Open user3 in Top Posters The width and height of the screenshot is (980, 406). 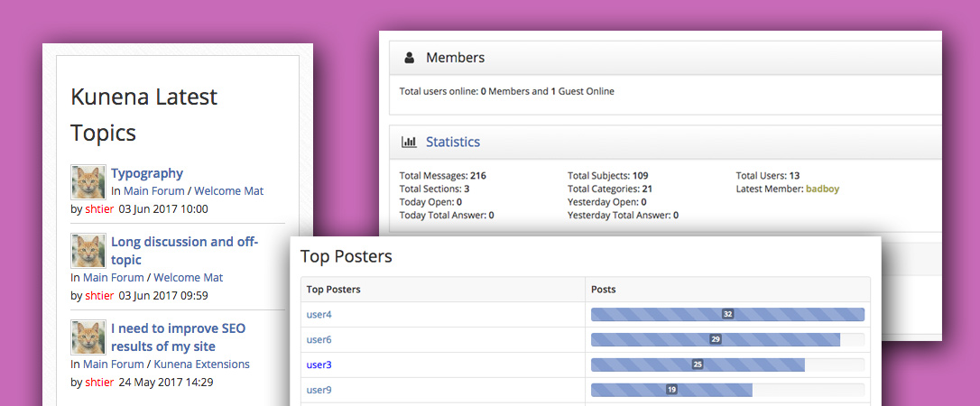click(319, 364)
